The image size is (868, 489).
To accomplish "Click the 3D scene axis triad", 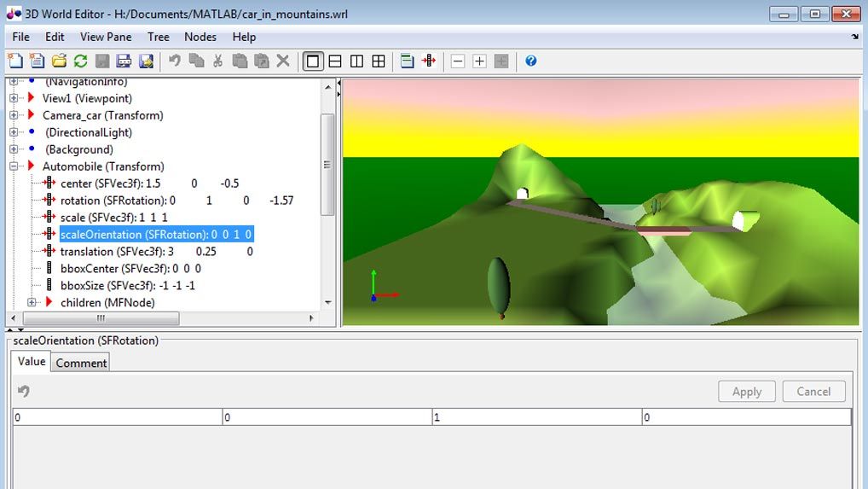I will [384, 286].
